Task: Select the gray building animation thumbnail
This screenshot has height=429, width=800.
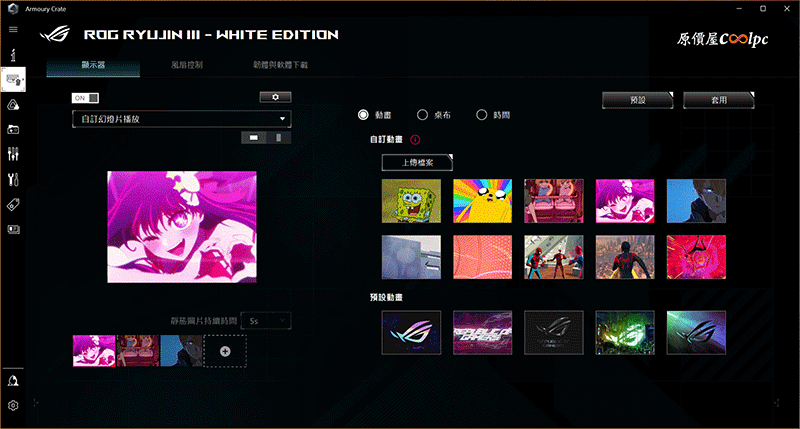Action: tap(411, 257)
